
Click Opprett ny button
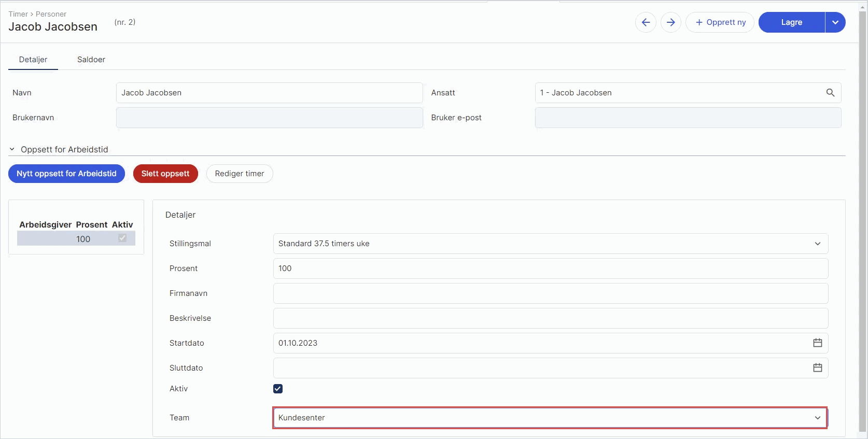pos(720,22)
